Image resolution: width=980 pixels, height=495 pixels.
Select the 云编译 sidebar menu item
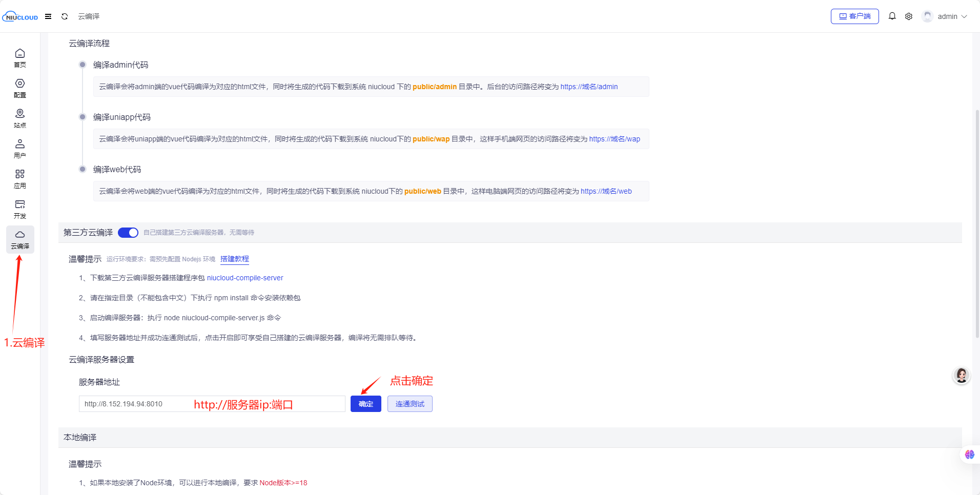coord(20,239)
